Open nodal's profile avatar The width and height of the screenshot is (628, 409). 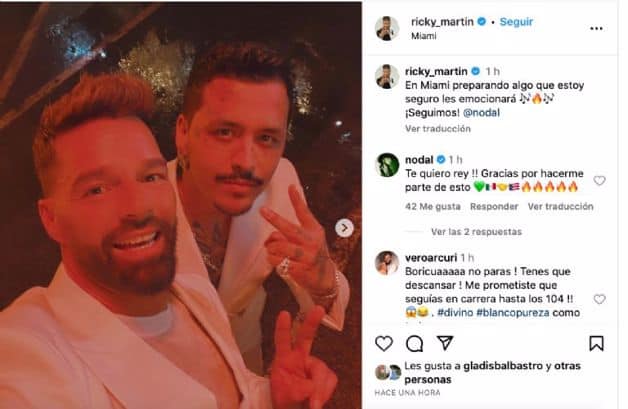click(387, 165)
